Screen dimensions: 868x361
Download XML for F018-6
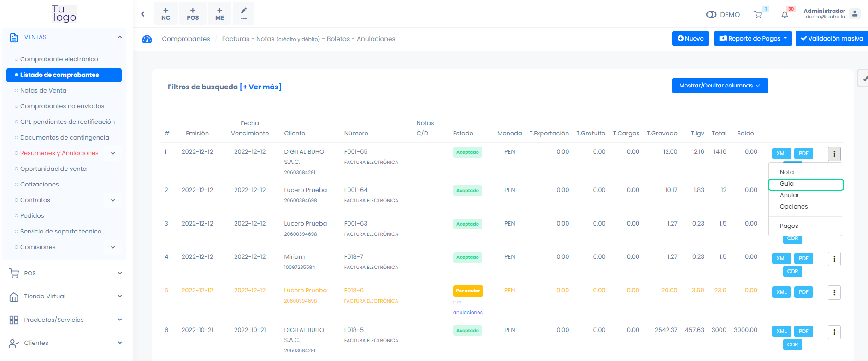[x=781, y=292]
